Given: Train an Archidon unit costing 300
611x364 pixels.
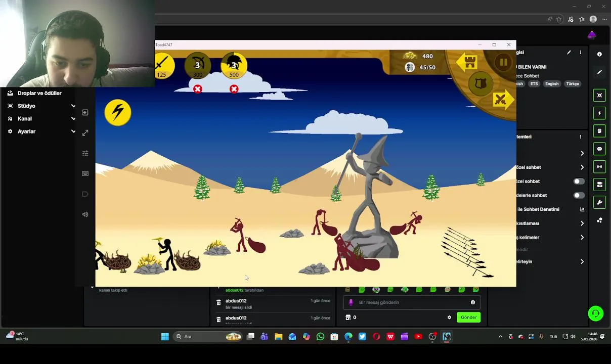Looking at the screenshot, I should pos(198,66).
